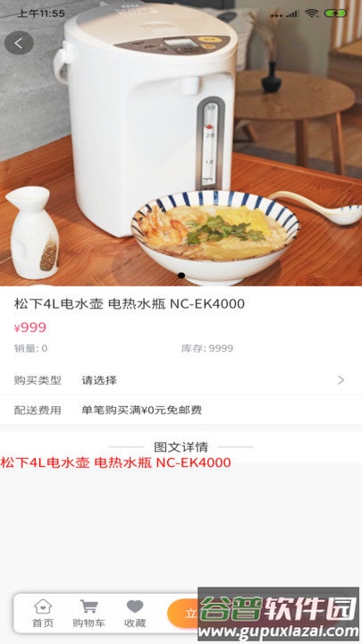Click the battery charging indicator icon
This screenshot has height=644, width=362.
click(x=335, y=13)
